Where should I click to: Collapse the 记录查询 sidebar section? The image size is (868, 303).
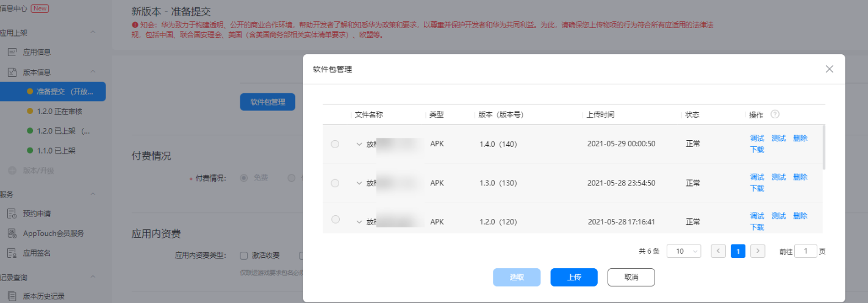93,277
